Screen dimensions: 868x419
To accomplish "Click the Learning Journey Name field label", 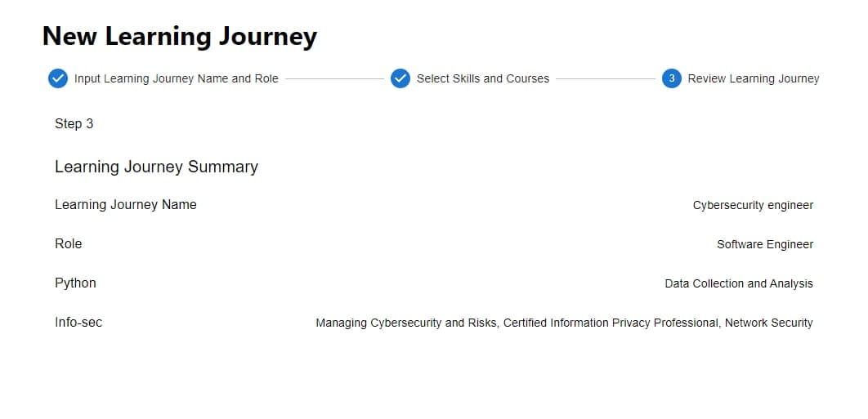I will click(125, 204).
